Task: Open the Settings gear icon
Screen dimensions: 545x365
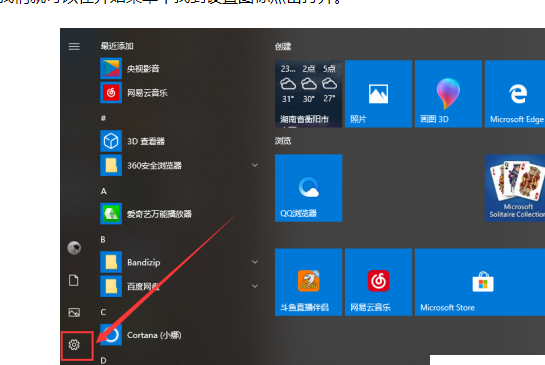Action: pos(74,344)
